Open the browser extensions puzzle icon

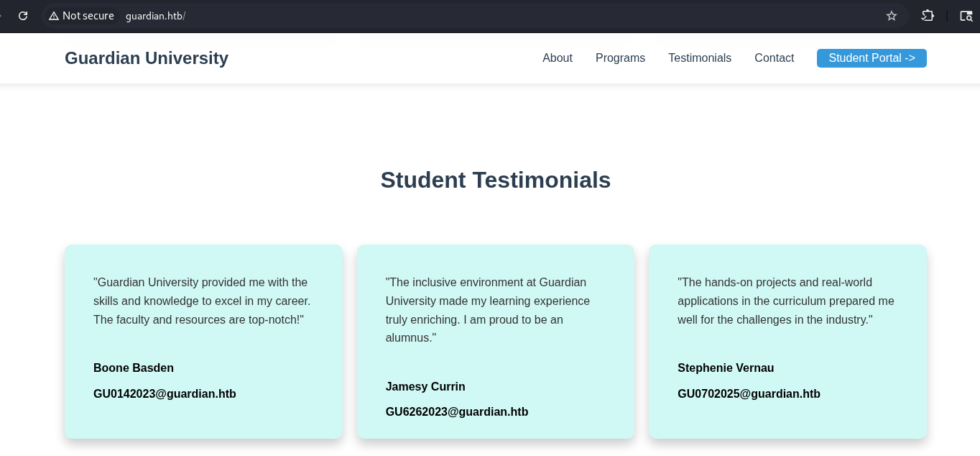click(928, 16)
